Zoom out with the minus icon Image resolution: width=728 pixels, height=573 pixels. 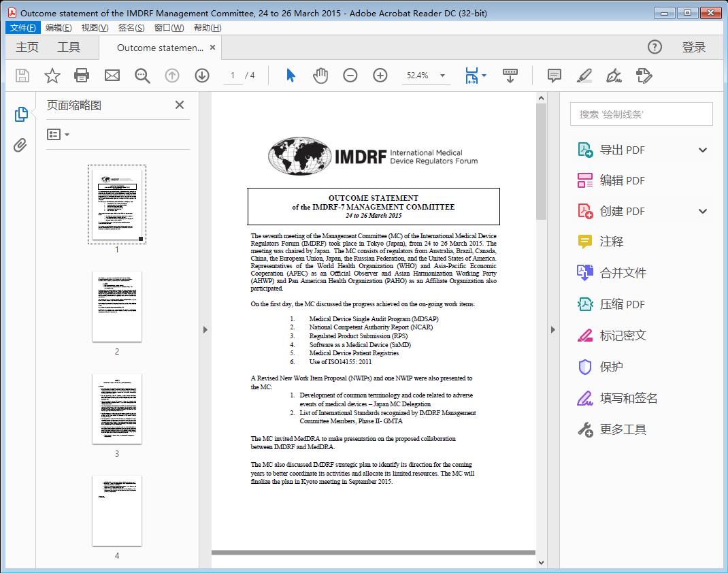click(x=350, y=76)
